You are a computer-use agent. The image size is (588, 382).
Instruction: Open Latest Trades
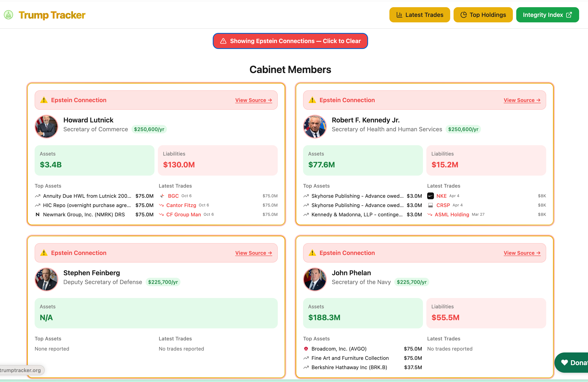tap(420, 15)
